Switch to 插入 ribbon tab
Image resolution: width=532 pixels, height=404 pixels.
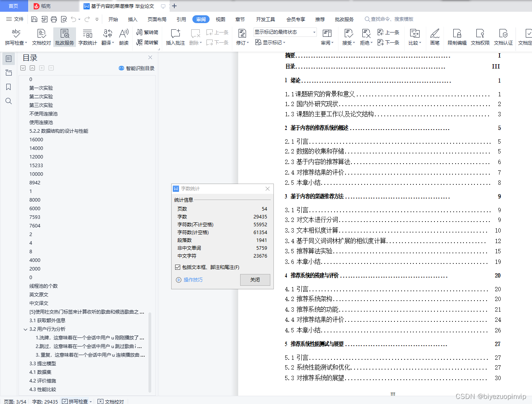click(133, 19)
